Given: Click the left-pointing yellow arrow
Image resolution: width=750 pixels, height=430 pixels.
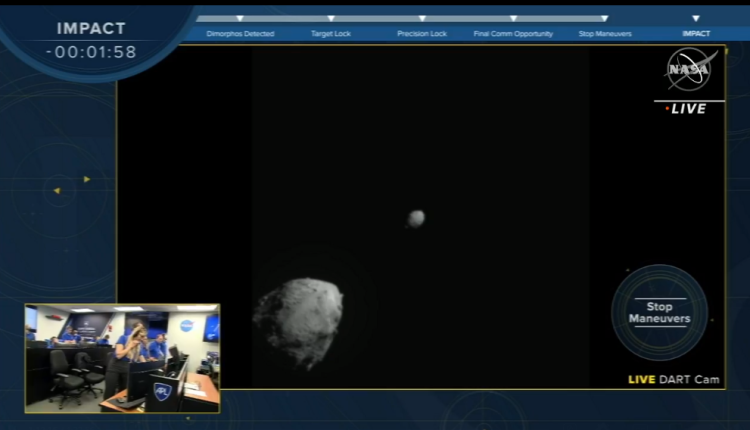Looking at the screenshot, I should tap(57, 190).
